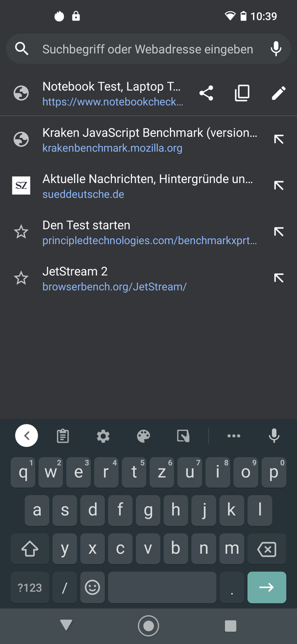Share the Notebook Test page link
Image resolution: width=297 pixels, height=644 pixels.
click(x=206, y=93)
